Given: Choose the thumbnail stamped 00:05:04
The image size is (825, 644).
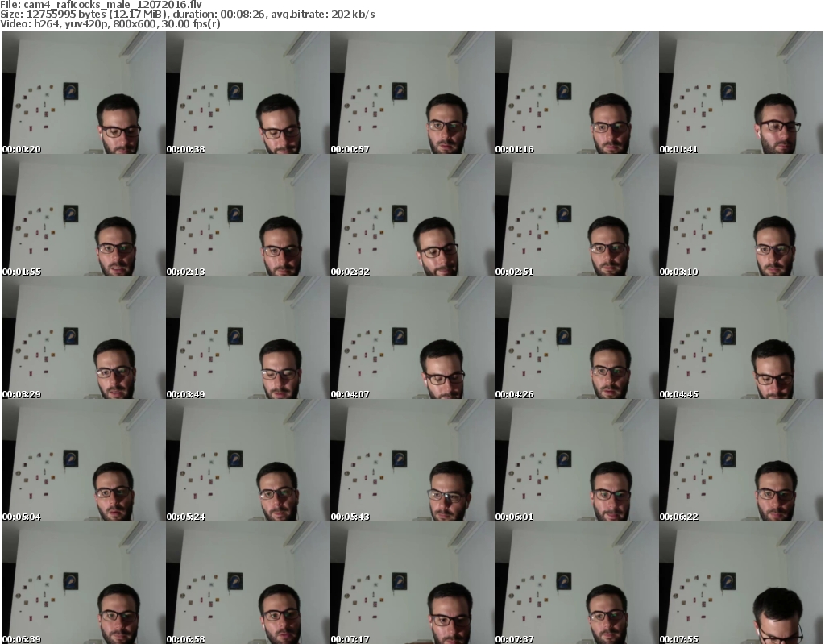Looking at the screenshot, I should coord(84,460).
